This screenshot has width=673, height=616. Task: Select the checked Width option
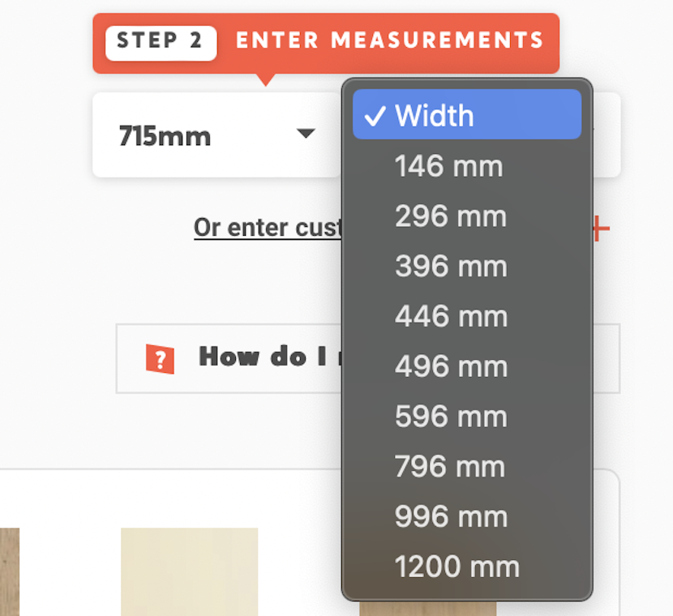tap(467, 115)
